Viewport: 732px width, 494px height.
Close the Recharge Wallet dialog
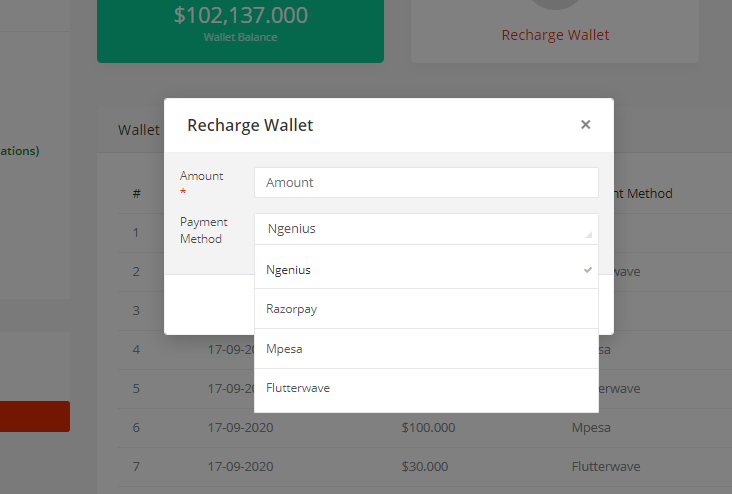click(585, 125)
